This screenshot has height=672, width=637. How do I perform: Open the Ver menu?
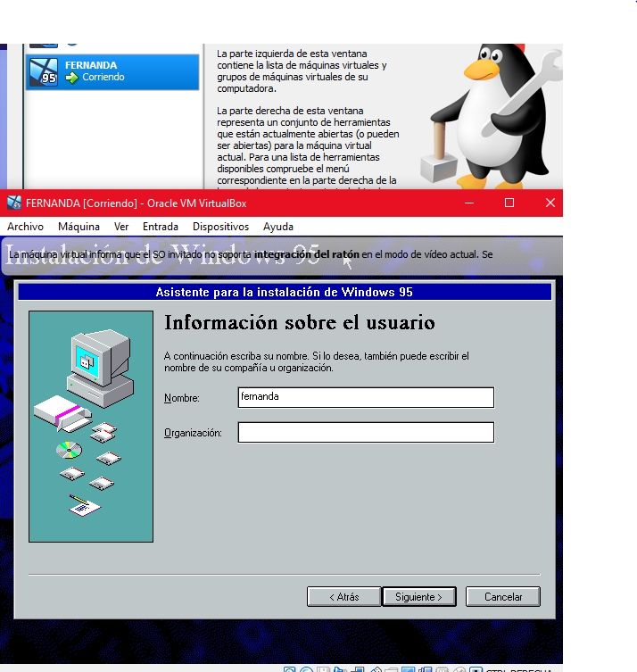click(121, 227)
